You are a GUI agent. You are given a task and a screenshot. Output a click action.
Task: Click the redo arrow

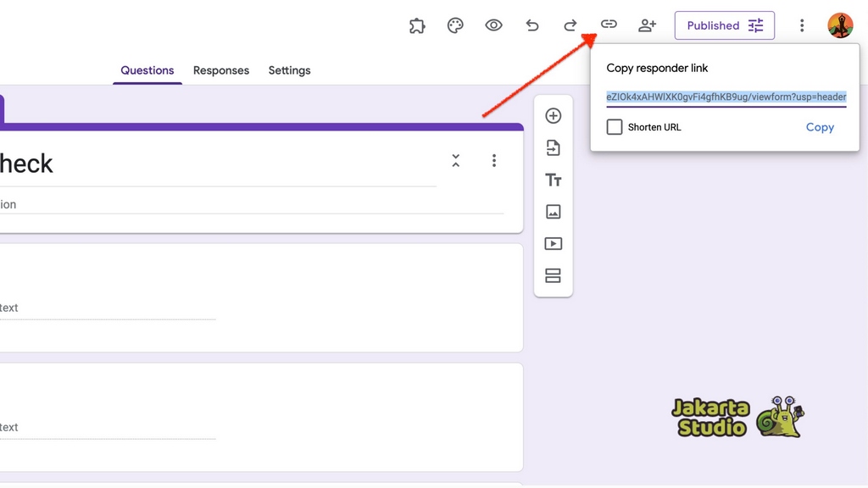(x=570, y=25)
